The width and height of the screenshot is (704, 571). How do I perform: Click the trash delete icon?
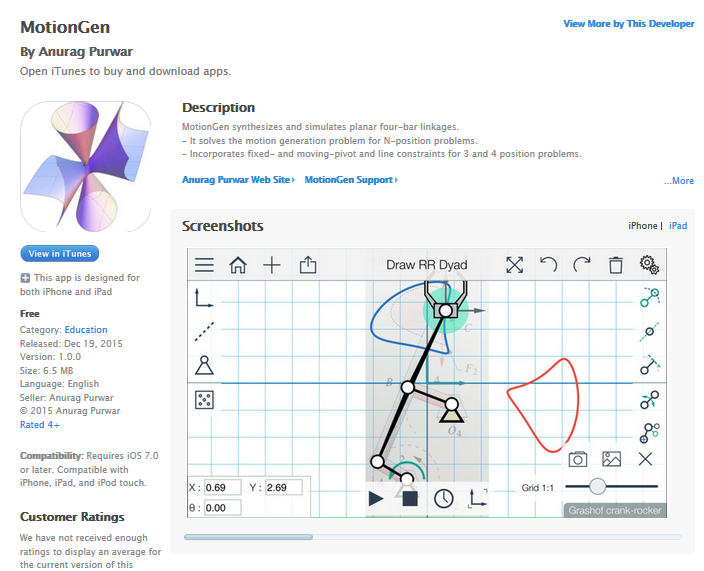tap(616, 265)
